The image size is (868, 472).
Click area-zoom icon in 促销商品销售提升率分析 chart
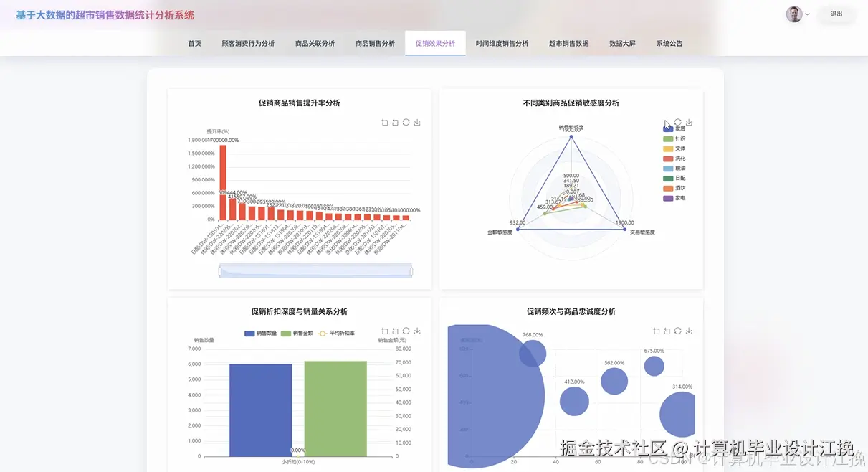(385, 122)
